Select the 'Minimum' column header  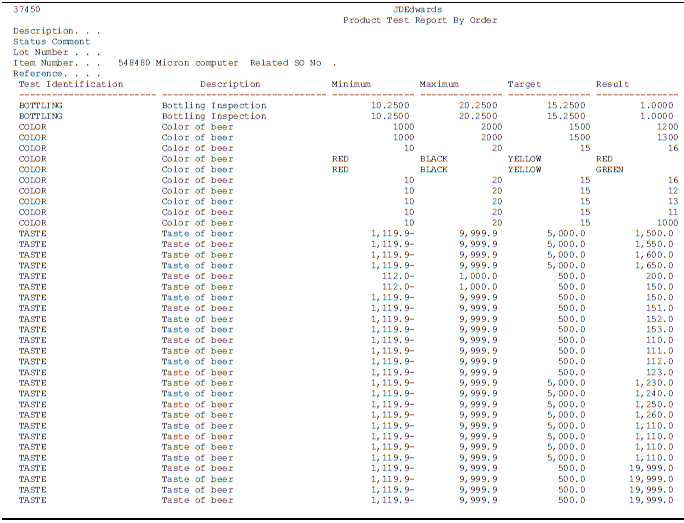[x=351, y=84]
